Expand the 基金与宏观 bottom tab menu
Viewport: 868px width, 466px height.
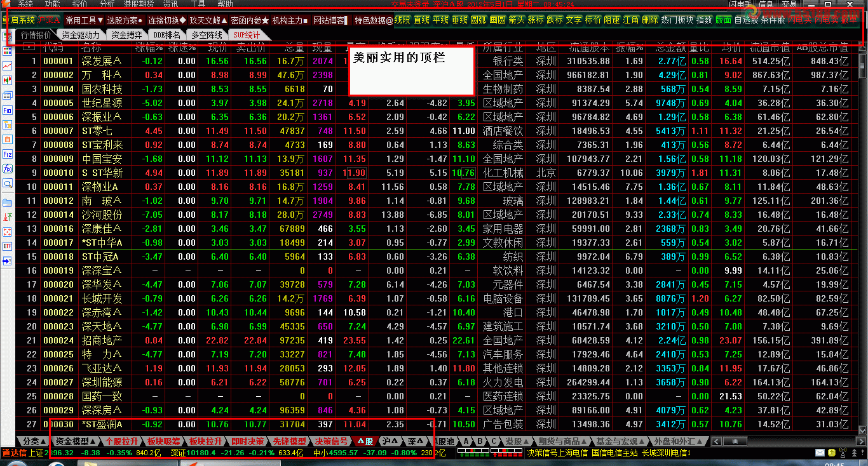coord(621,441)
